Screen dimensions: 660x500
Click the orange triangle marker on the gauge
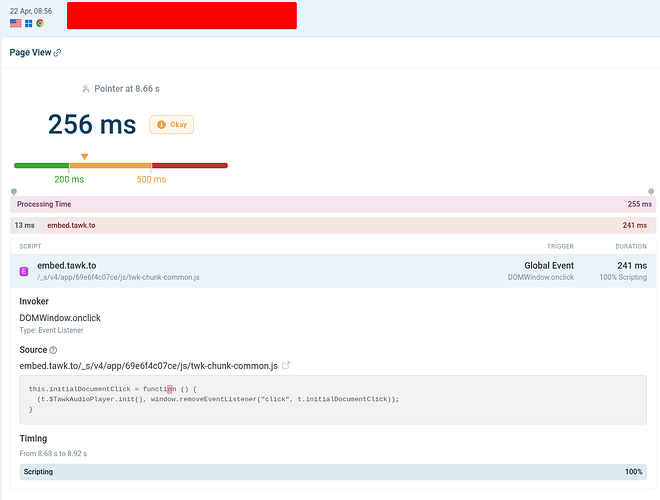pos(84,156)
